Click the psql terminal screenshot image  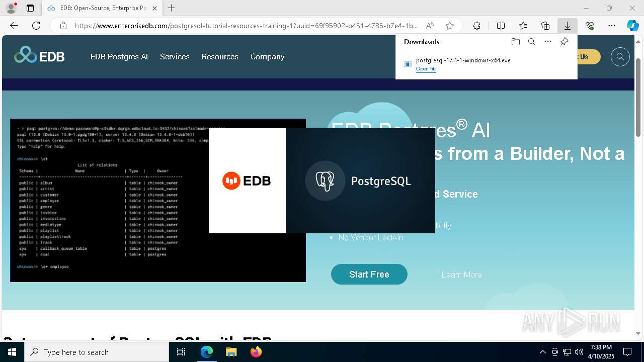pos(158,200)
